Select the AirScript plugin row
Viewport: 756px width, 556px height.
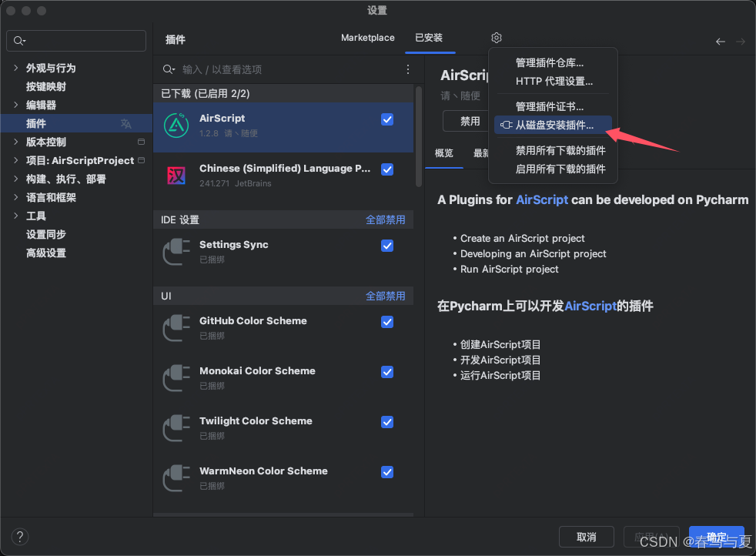point(283,127)
